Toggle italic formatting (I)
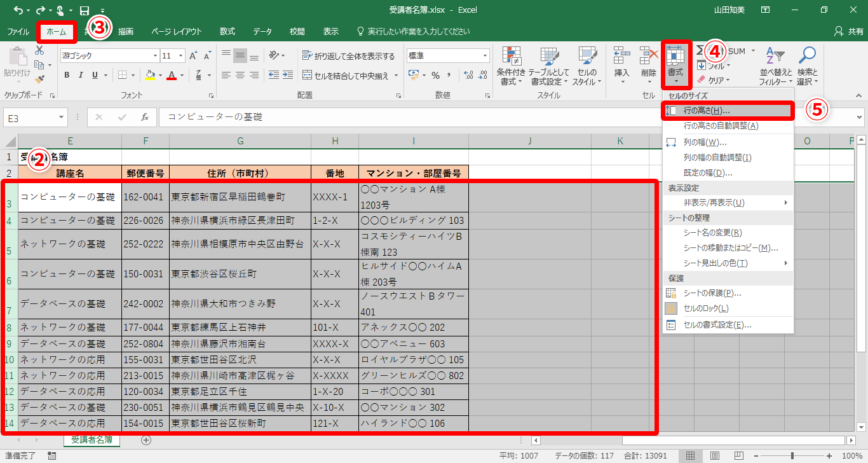The image size is (868, 463). coord(81,75)
